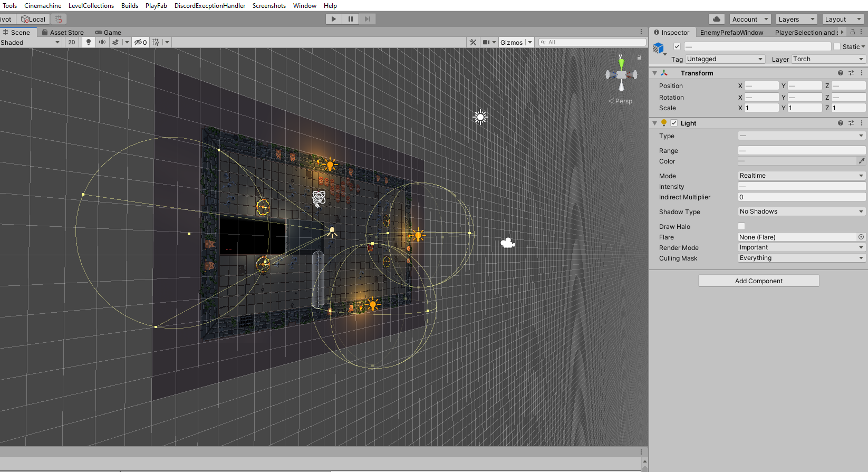The height and width of the screenshot is (472, 868).
Task: Click the scene search All field
Action: coord(593,42)
